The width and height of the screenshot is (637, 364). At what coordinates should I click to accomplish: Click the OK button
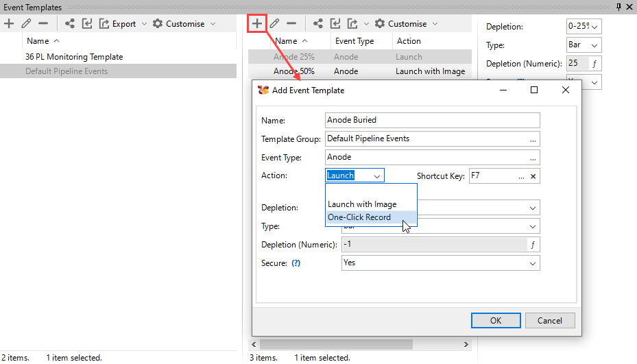[x=496, y=321]
